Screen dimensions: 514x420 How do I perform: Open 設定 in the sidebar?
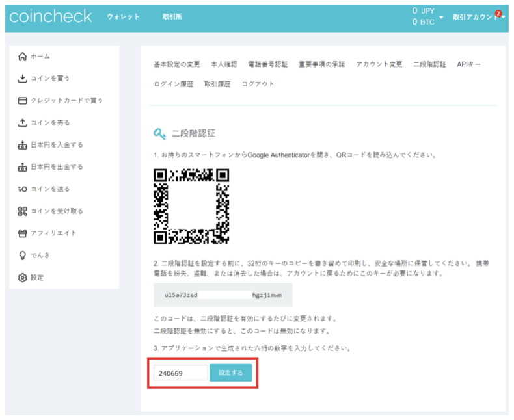(x=37, y=278)
